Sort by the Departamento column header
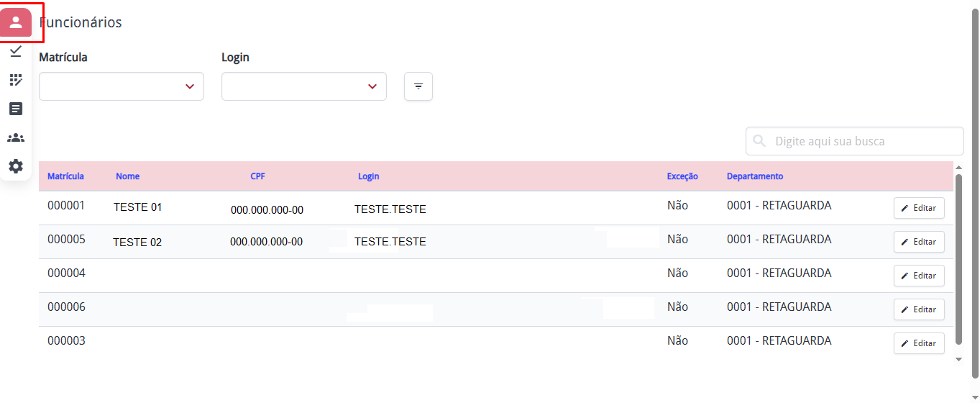Screen dimensions: 980x403 coord(755,176)
